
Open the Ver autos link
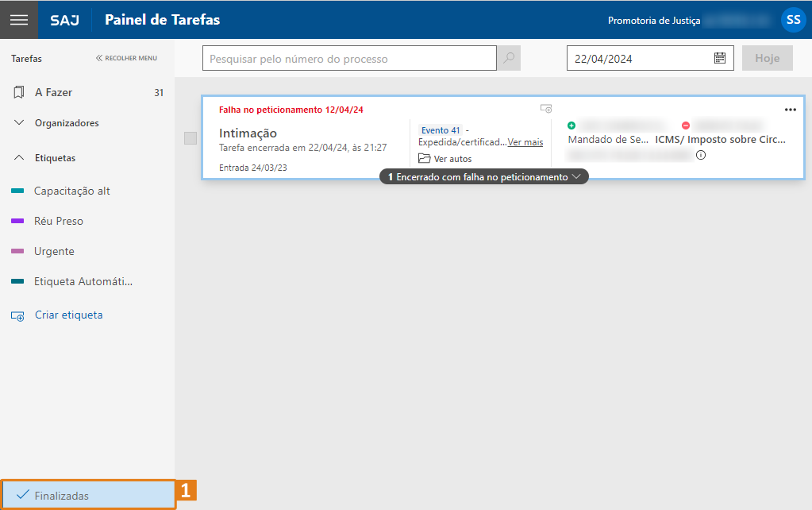point(452,159)
